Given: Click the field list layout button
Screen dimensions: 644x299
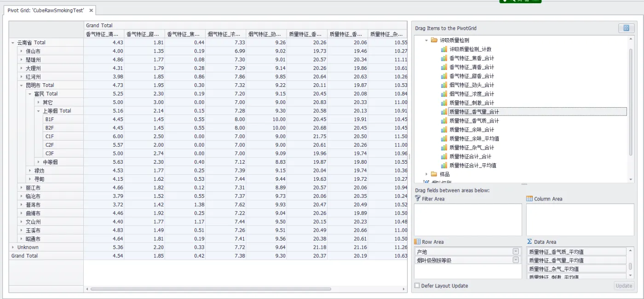Looking at the screenshot, I should click(x=626, y=29).
